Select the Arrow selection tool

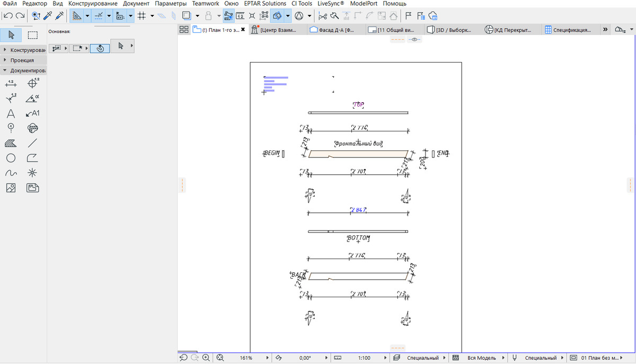[11, 35]
